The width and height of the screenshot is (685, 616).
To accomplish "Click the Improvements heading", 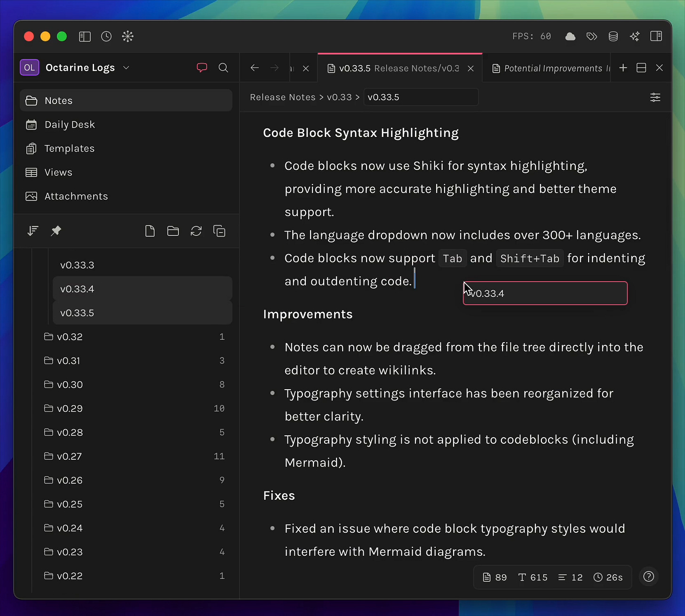I will click(x=308, y=314).
